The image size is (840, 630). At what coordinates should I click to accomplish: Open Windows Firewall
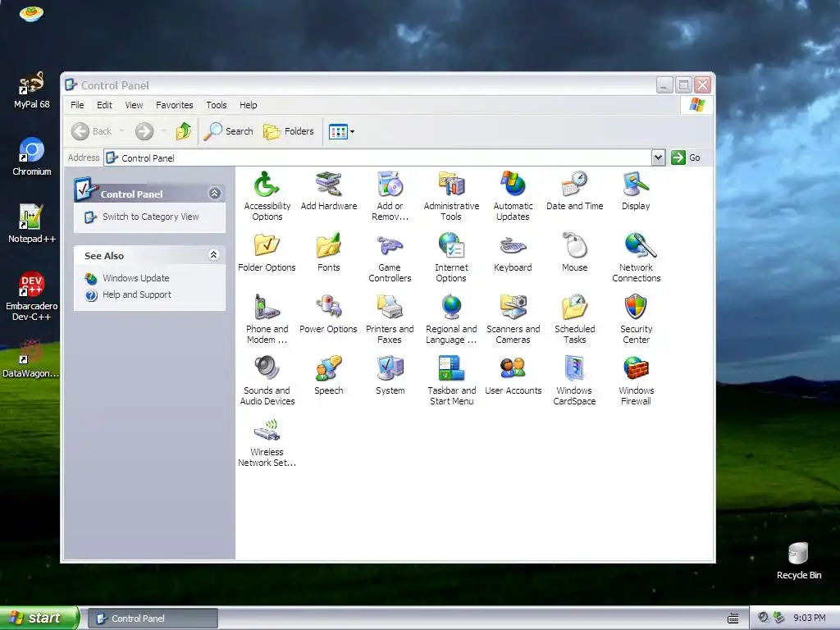pos(636,381)
